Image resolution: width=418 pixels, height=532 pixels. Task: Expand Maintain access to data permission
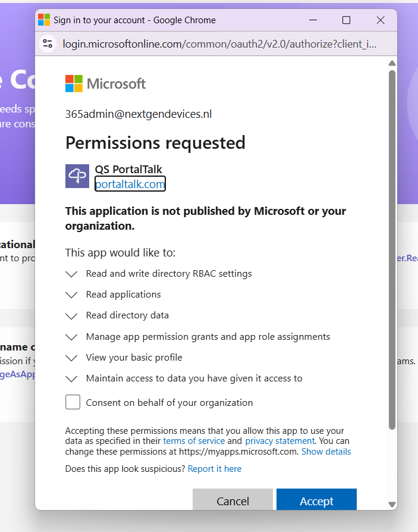tap(71, 378)
